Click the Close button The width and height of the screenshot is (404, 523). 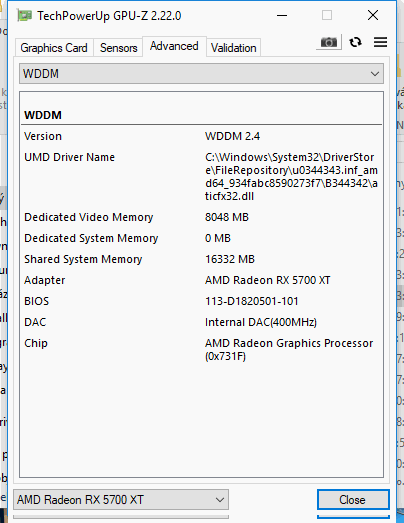[353, 499]
